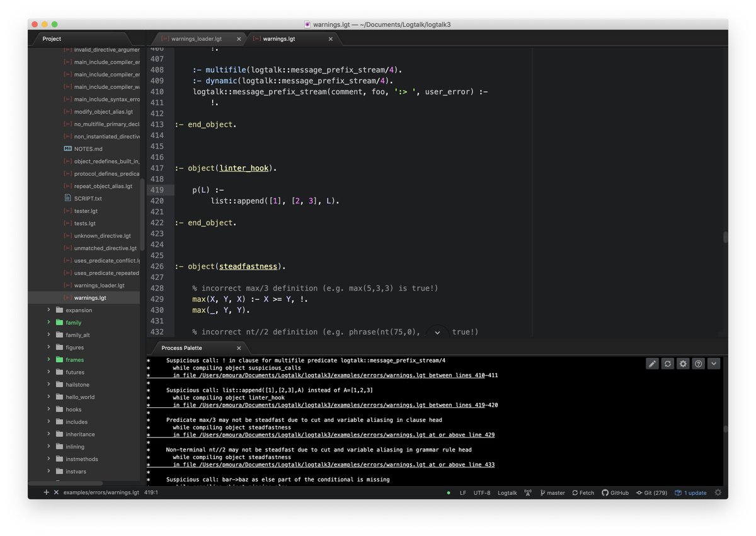Click the instmethods folder icon

[x=60, y=458]
